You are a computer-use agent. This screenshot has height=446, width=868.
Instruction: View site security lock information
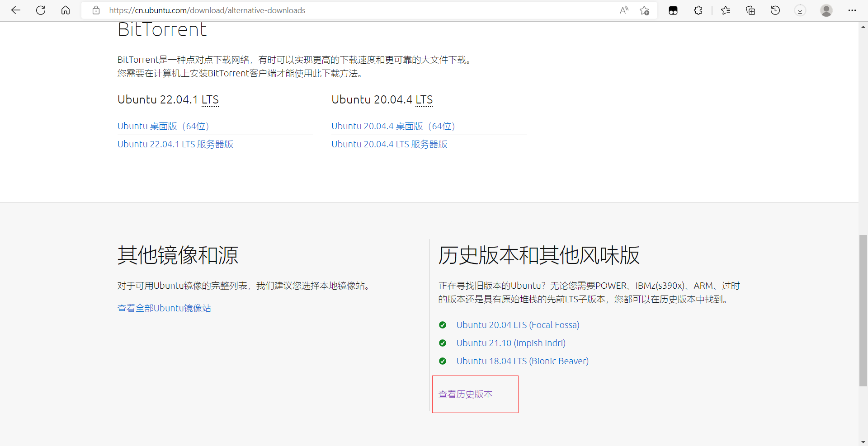(96, 10)
